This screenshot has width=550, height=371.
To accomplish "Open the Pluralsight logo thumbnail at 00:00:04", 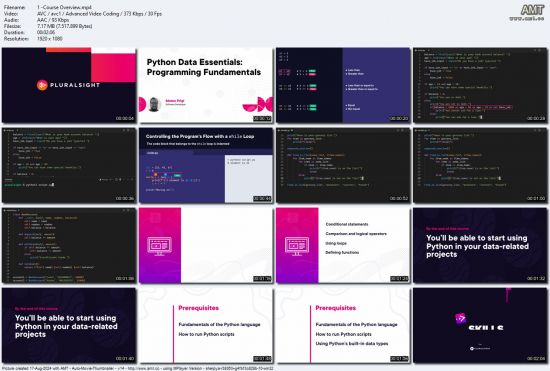I will click(69, 85).
